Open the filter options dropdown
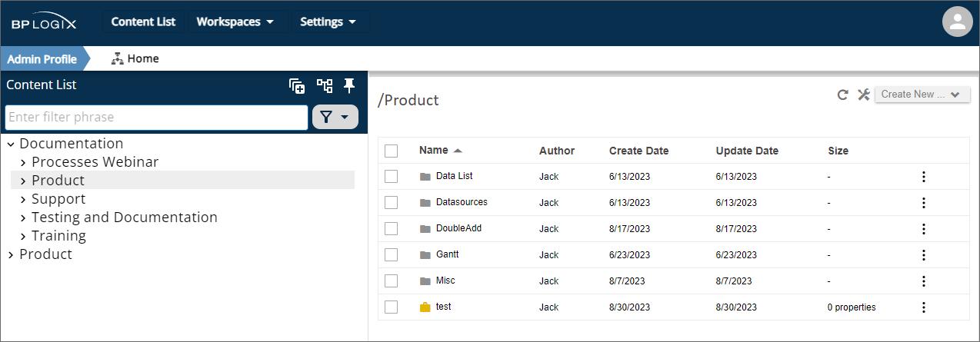 [335, 118]
